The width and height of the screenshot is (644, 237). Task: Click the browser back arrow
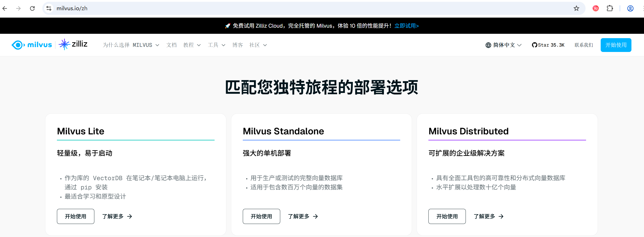click(x=5, y=8)
